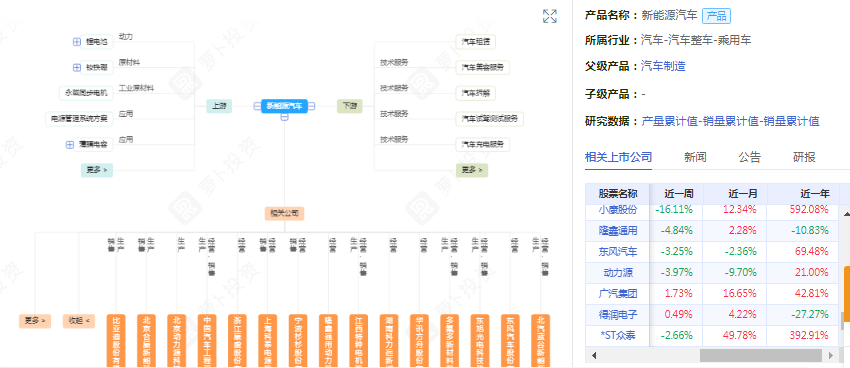Open the 得润电子 stock link
Viewport: 850px width, 368px height.
click(x=618, y=314)
